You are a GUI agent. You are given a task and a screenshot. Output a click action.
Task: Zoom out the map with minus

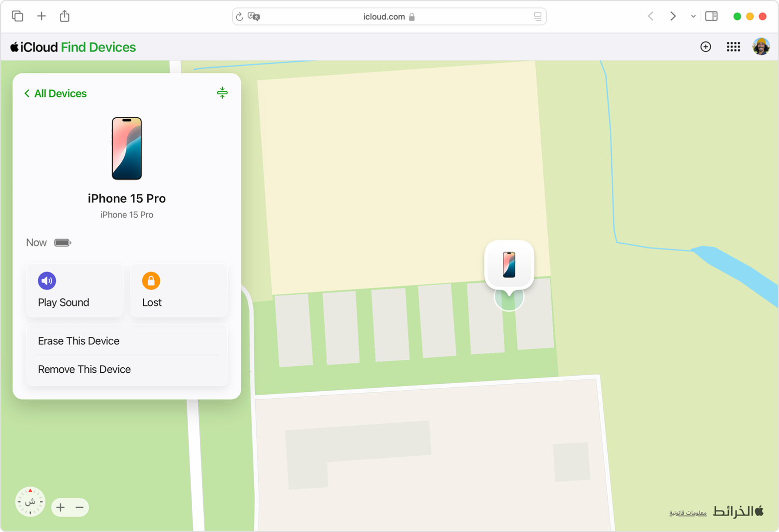pyautogui.click(x=79, y=508)
